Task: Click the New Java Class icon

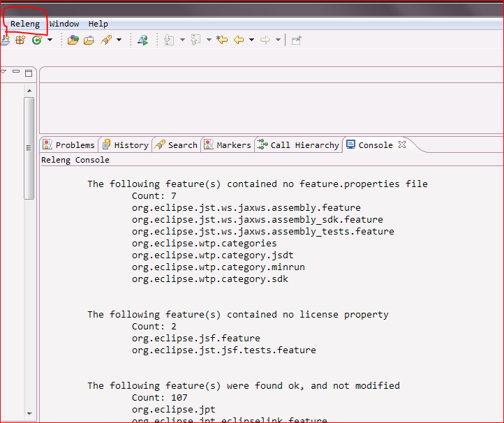Action: pyautogui.click(x=37, y=40)
